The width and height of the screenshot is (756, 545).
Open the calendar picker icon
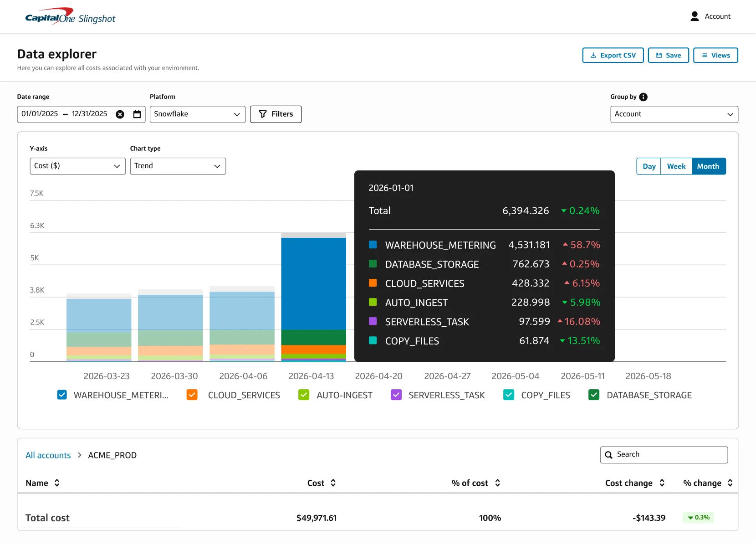click(137, 114)
